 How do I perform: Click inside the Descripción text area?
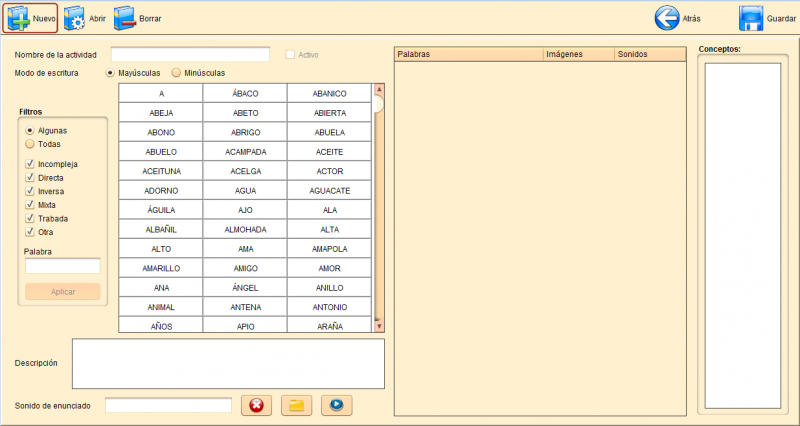228,364
